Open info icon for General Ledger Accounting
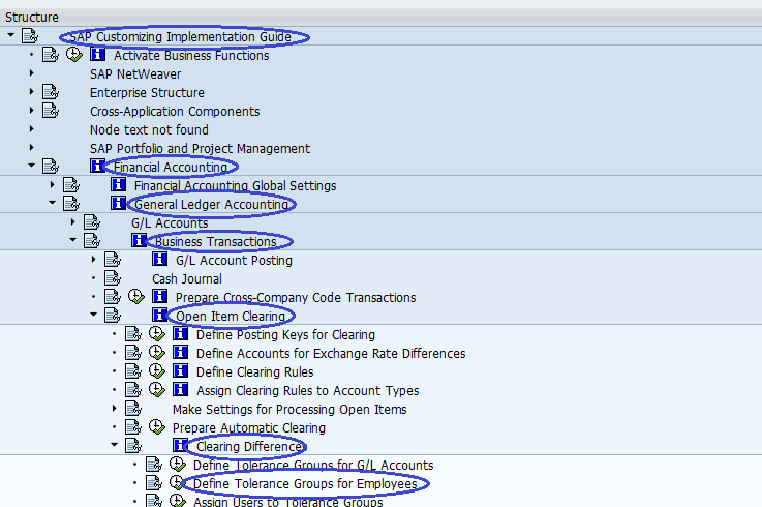 pyautogui.click(x=119, y=203)
